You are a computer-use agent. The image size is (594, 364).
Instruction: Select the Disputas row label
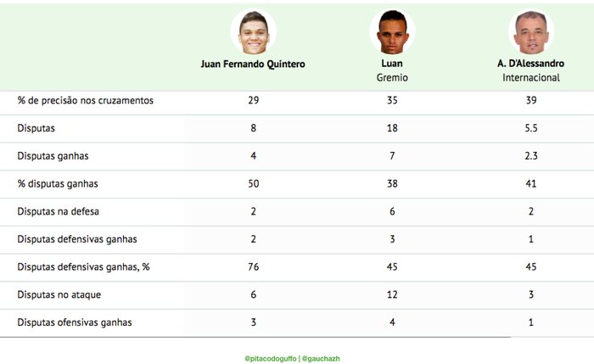(36, 128)
